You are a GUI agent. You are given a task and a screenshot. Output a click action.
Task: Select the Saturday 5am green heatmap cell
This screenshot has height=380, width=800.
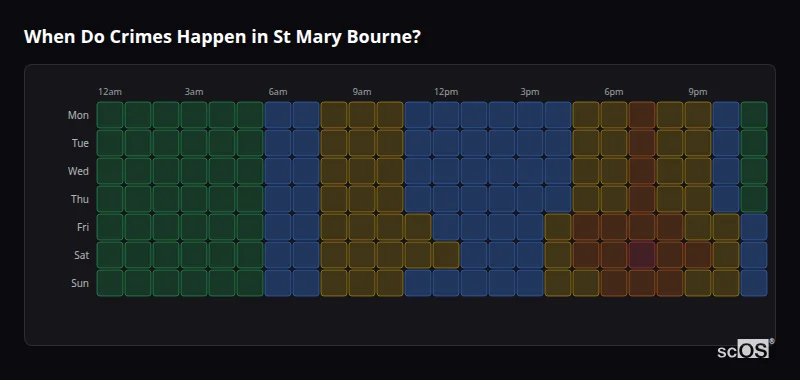point(250,255)
